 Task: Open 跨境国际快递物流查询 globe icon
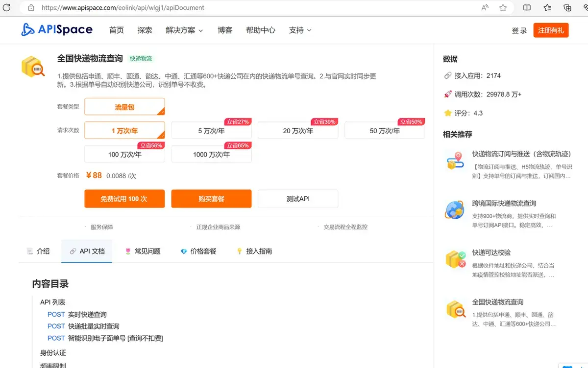455,210
